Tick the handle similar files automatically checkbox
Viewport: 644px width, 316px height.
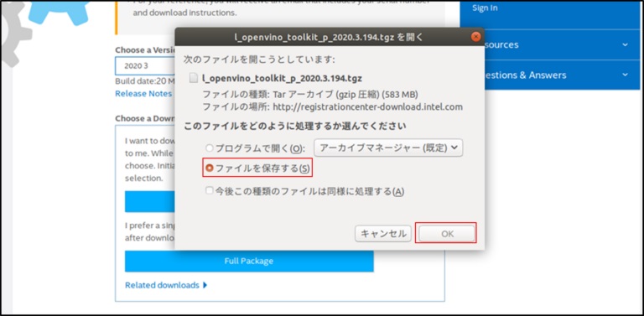click(x=210, y=191)
